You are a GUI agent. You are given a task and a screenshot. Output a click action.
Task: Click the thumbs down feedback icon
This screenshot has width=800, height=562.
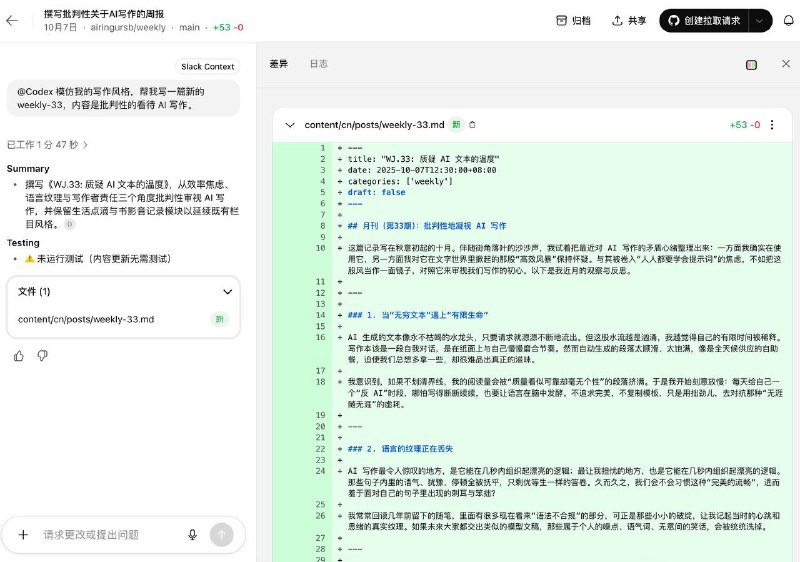click(43, 355)
